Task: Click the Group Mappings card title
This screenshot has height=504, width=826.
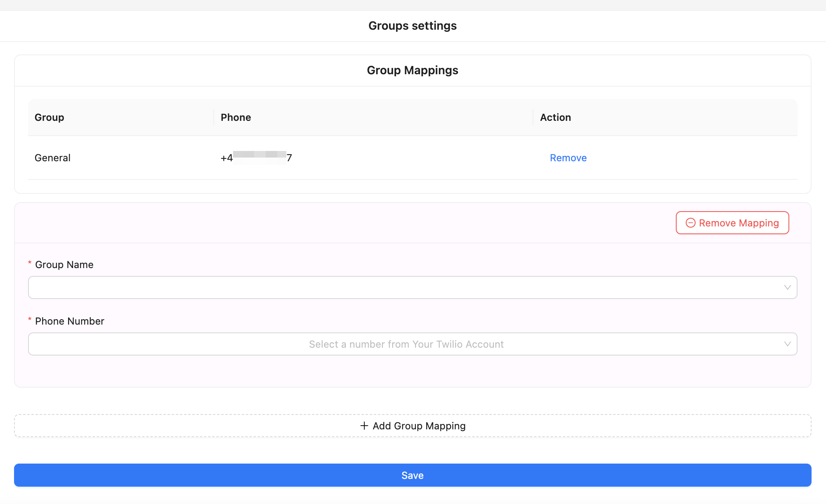Action: 413,70
